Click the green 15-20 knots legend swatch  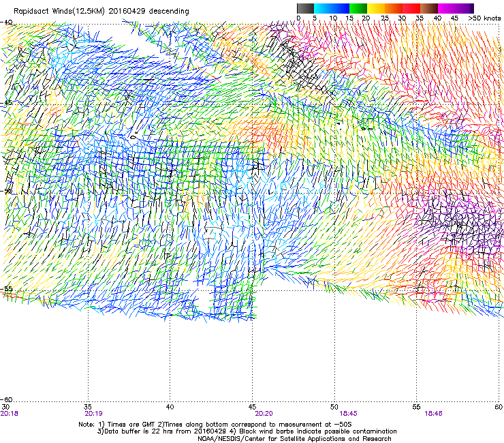(x=358, y=8)
